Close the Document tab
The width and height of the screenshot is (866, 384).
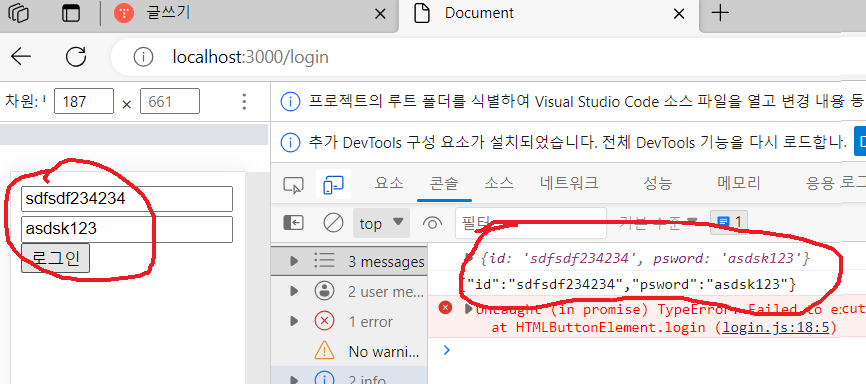click(x=679, y=14)
